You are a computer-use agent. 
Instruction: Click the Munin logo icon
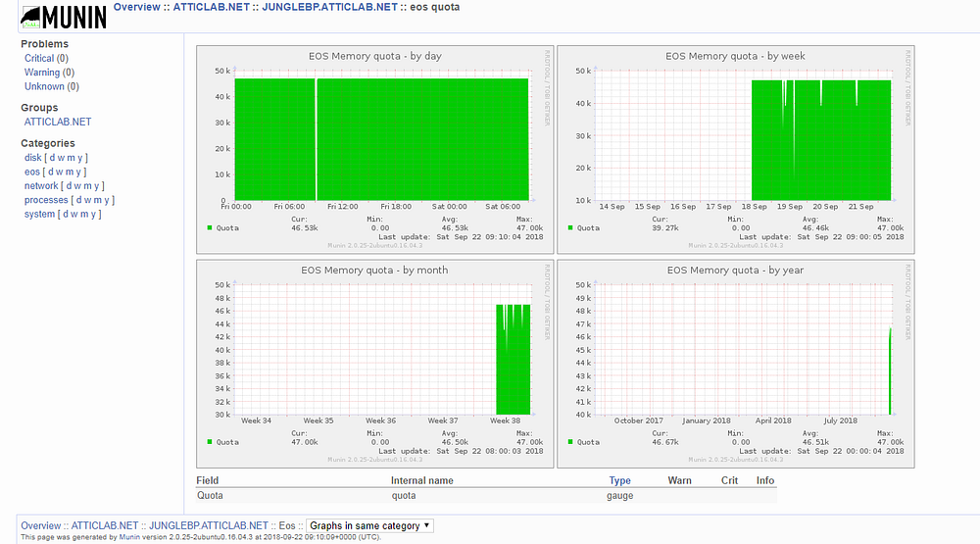pos(64,17)
